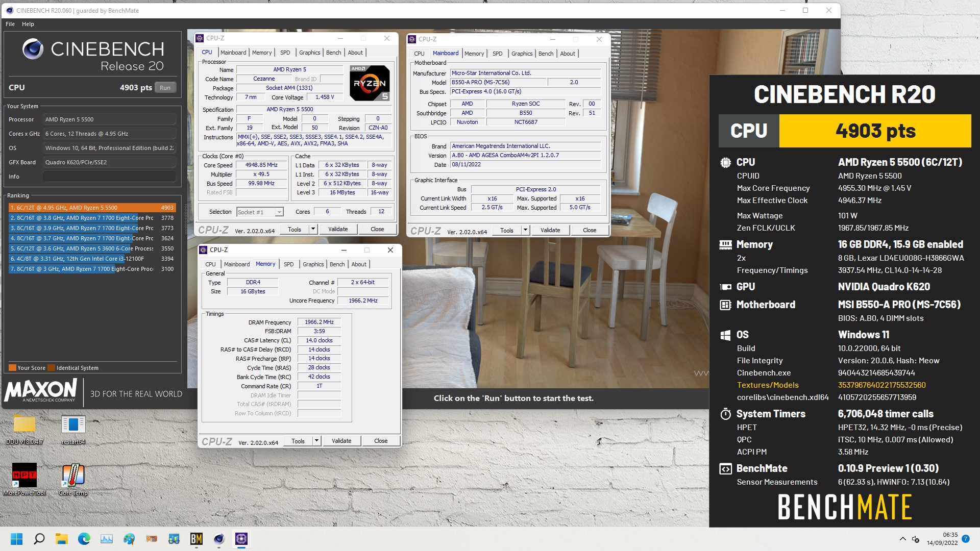Click the Processor field showing AMD Ryzen 5 5500

(x=109, y=119)
